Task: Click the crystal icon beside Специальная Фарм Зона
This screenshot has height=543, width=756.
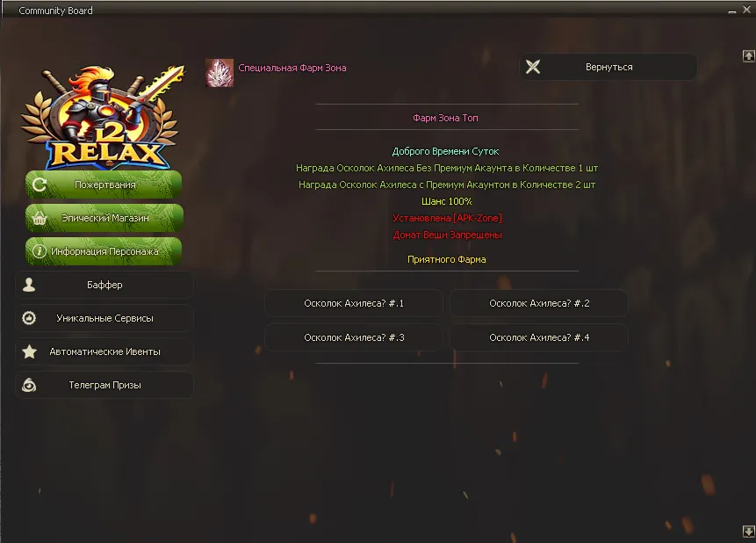Action: [x=220, y=73]
